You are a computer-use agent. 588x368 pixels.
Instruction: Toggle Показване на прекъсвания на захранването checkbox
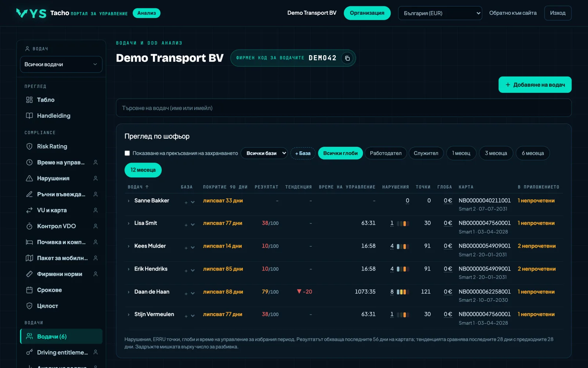click(127, 153)
